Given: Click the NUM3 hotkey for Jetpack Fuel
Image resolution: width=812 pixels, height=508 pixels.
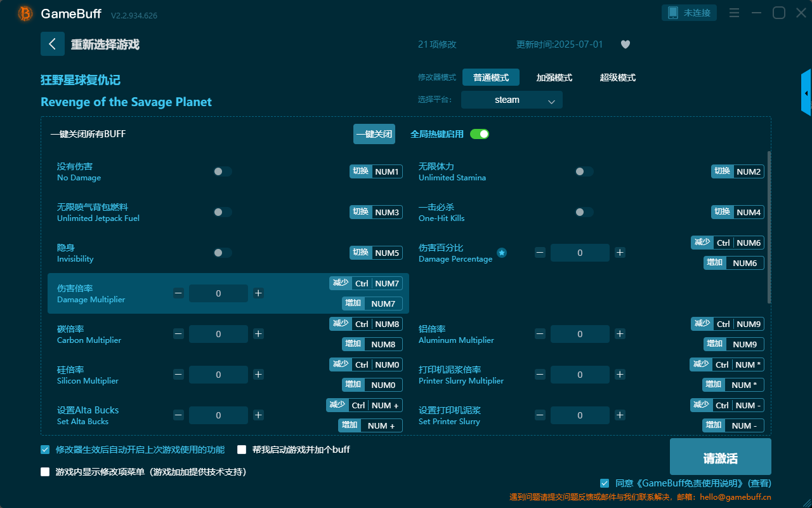Looking at the screenshot, I should pos(376,212).
